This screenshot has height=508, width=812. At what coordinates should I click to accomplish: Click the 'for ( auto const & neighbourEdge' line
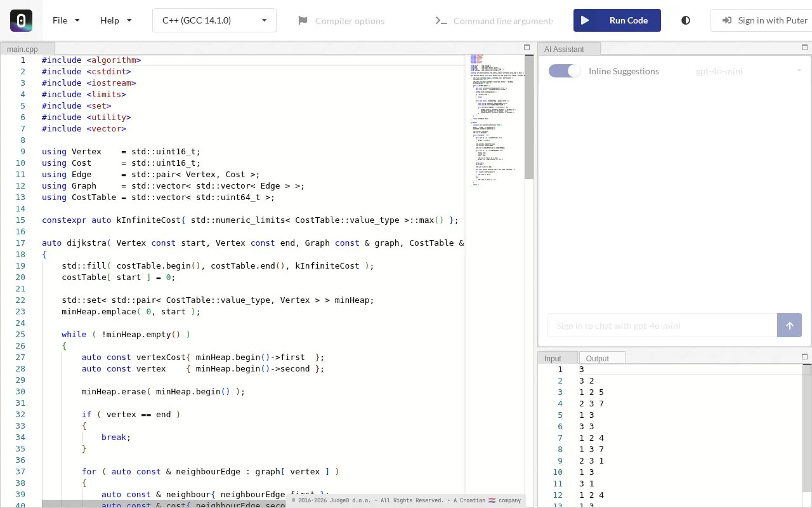[x=210, y=472]
